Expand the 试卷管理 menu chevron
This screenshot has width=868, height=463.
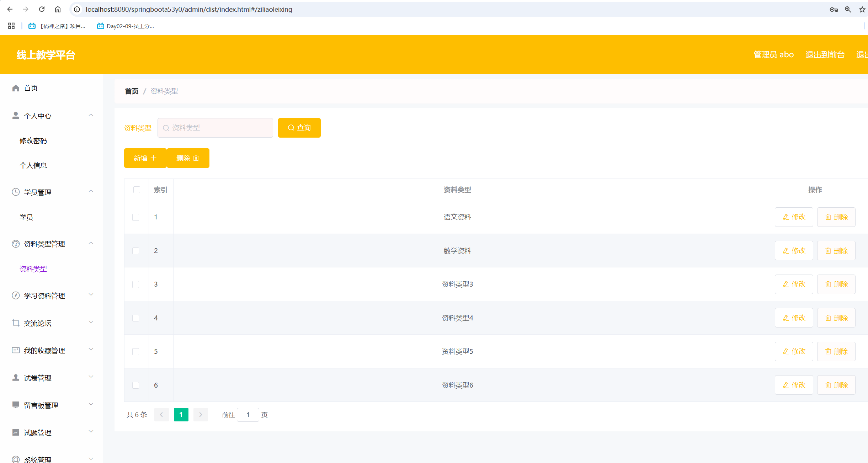click(x=91, y=377)
